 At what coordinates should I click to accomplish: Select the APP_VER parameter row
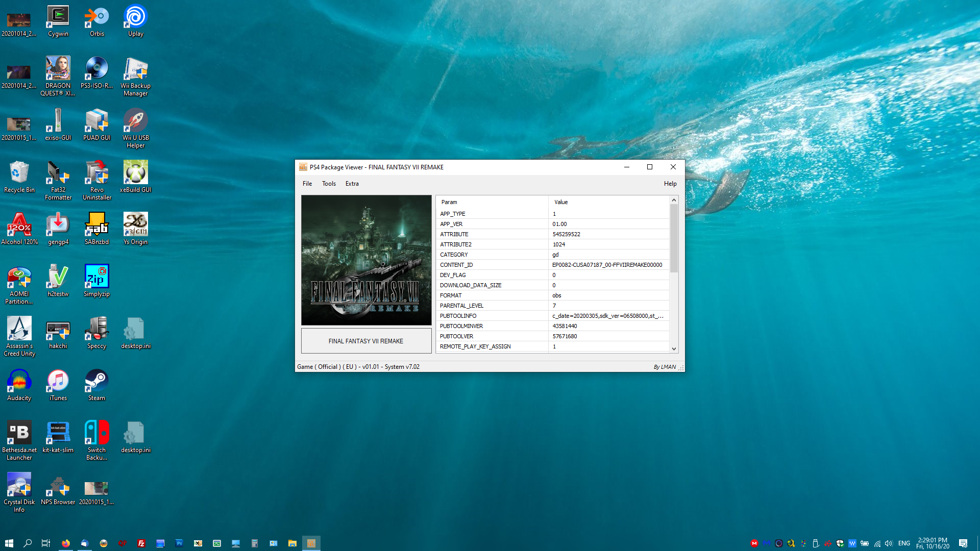click(x=553, y=224)
